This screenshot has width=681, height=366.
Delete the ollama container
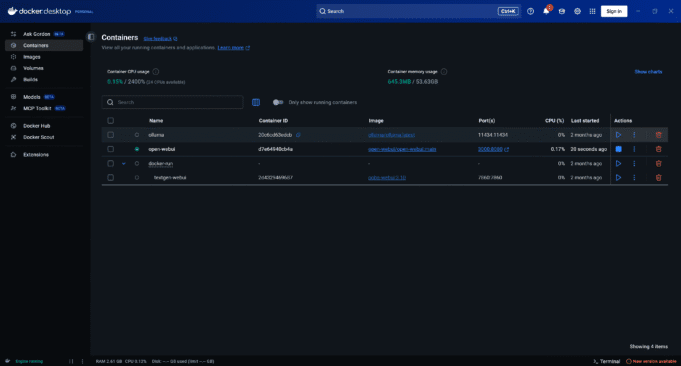[x=658, y=135]
